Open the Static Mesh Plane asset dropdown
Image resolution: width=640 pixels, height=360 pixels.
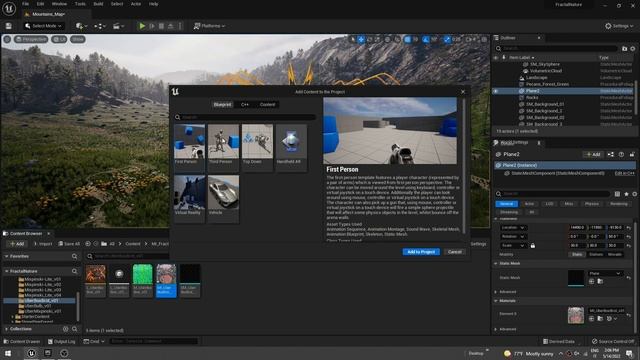click(605, 273)
